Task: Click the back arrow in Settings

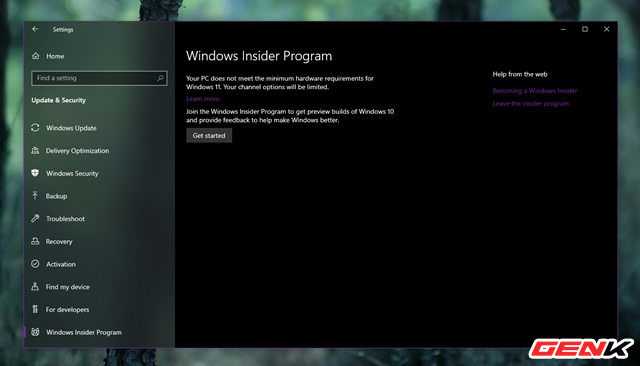Action: coord(35,29)
